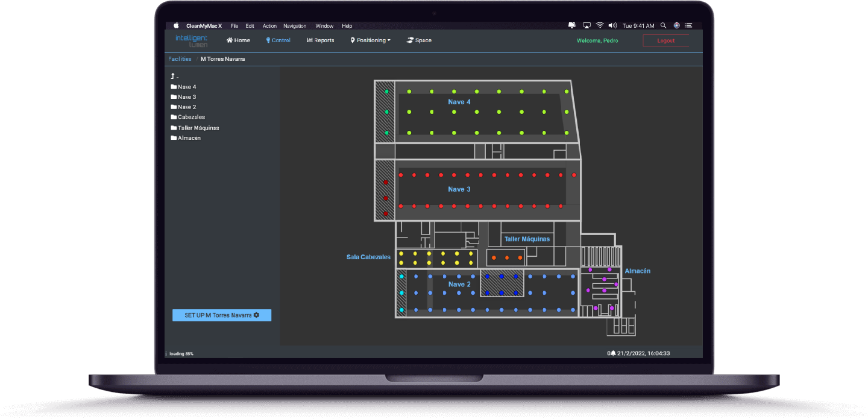
Task: Open the Help menu
Action: click(x=347, y=26)
